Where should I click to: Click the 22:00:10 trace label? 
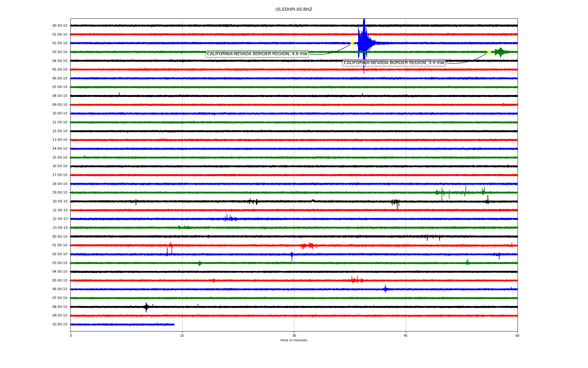60,219
